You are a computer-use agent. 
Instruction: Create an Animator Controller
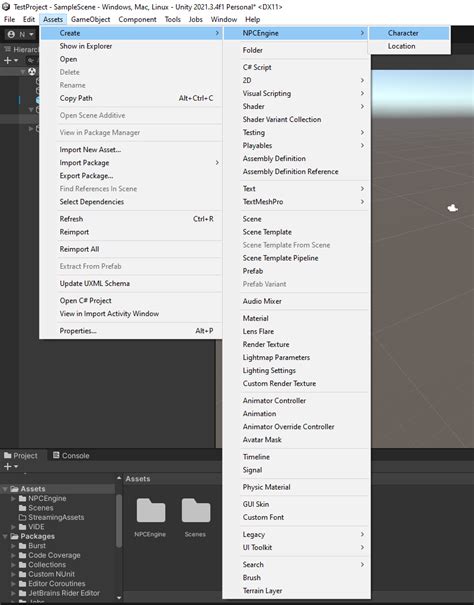[x=296, y=401]
